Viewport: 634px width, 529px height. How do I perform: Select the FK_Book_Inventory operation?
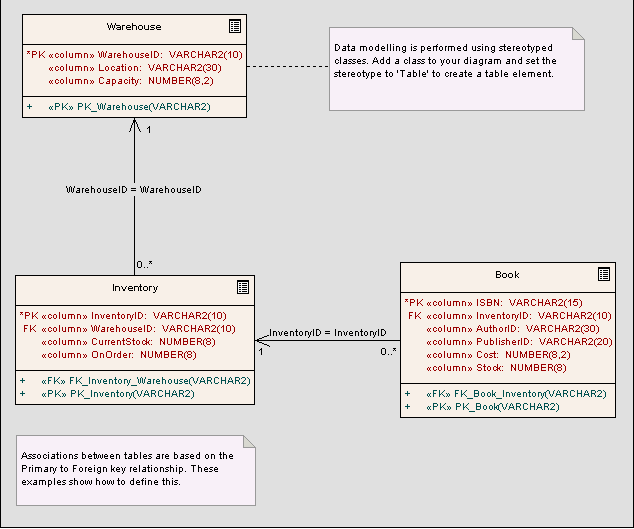[515, 394]
